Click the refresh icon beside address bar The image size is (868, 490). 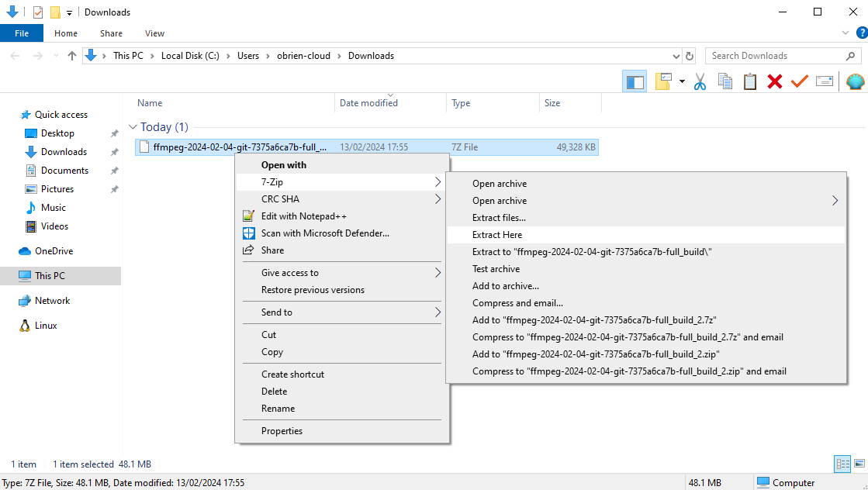pos(690,56)
